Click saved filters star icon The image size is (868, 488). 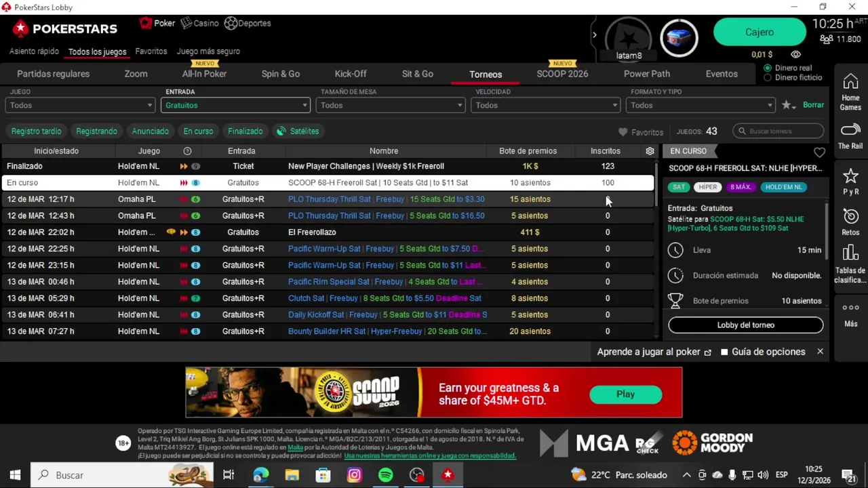click(x=788, y=105)
